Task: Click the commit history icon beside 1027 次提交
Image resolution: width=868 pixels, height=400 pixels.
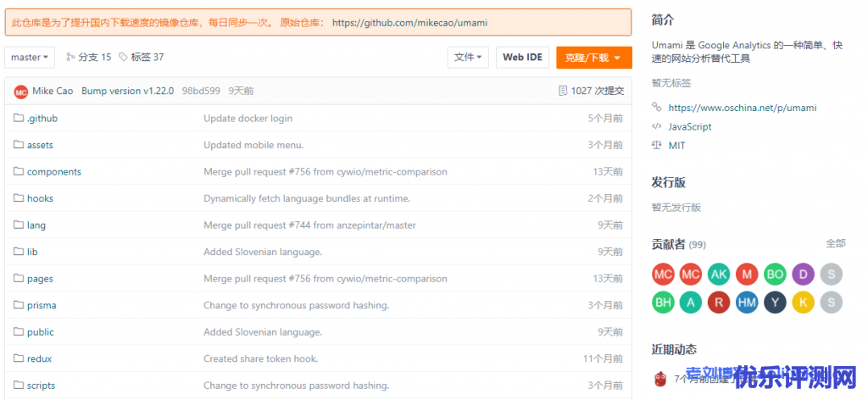Action: 563,91
